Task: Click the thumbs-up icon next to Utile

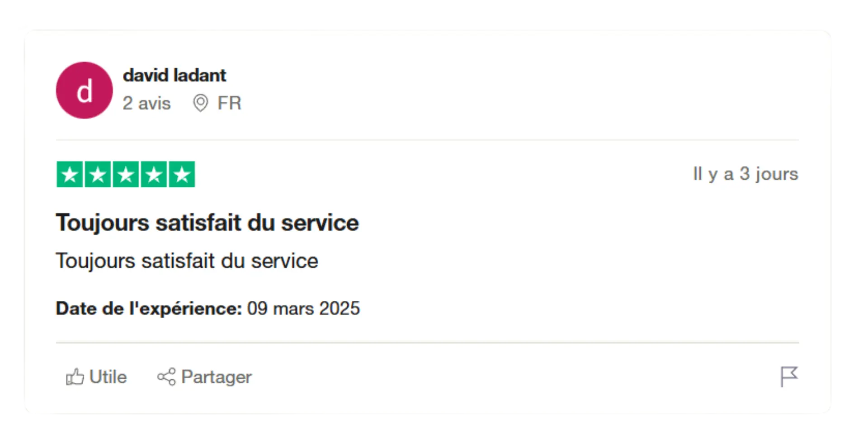Action: (x=75, y=376)
